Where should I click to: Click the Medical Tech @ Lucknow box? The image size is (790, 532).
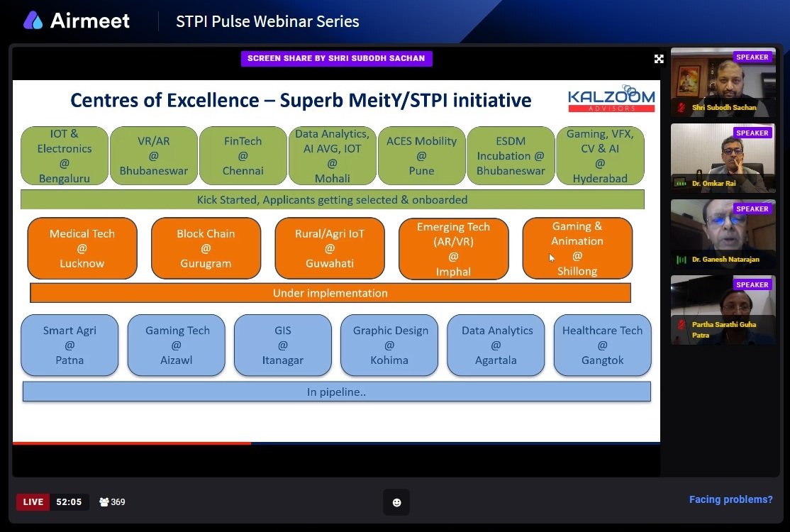pos(82,248)
